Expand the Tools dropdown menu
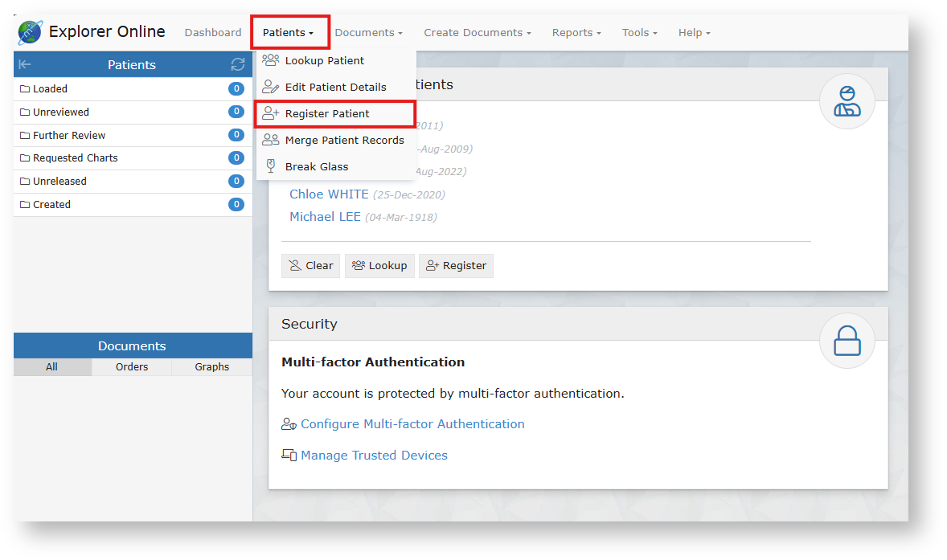Viewport: 947px width, 560px height. [639, 33]
